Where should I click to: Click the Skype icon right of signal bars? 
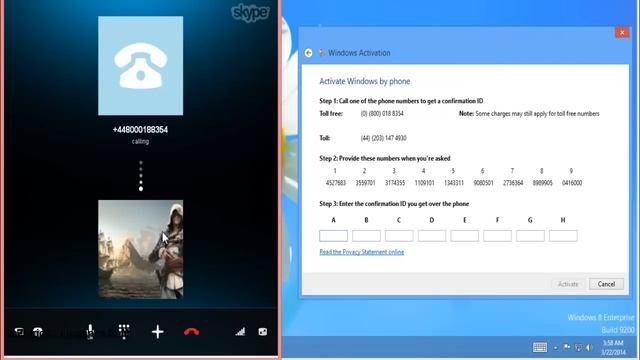pos(263,332)
